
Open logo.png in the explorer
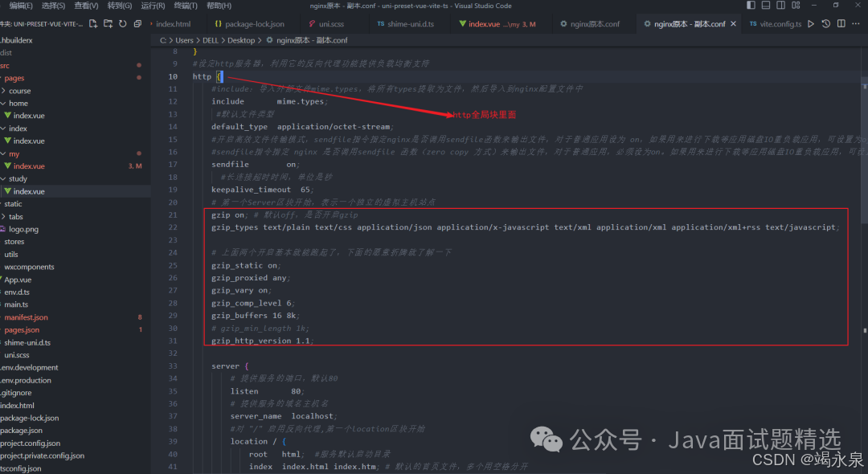point(23,229)
